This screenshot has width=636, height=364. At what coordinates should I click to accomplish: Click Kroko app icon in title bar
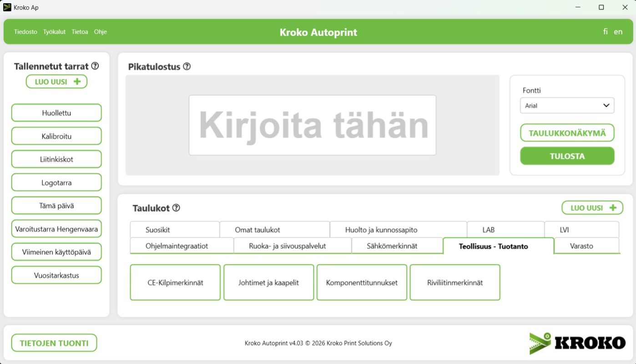click(7, 7)
